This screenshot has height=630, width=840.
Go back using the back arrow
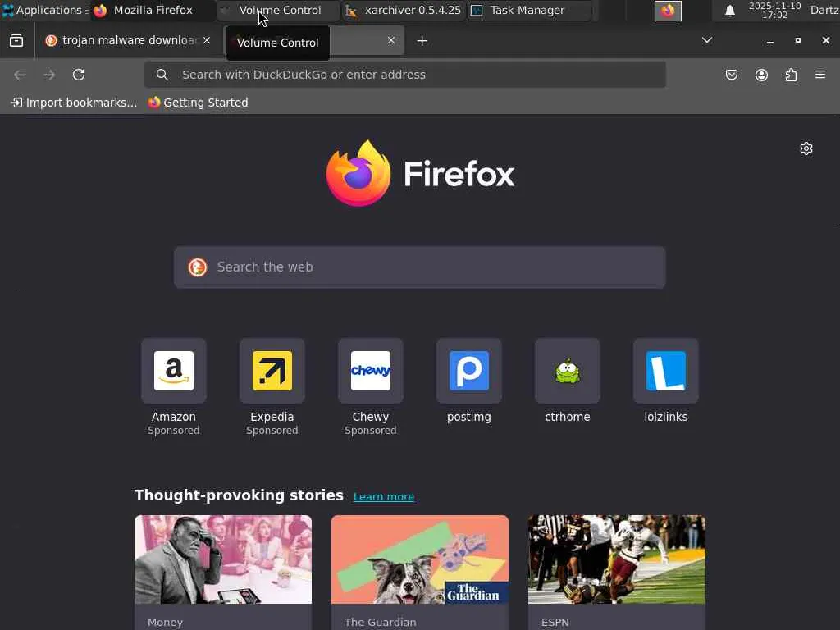[x=20, y=75]
